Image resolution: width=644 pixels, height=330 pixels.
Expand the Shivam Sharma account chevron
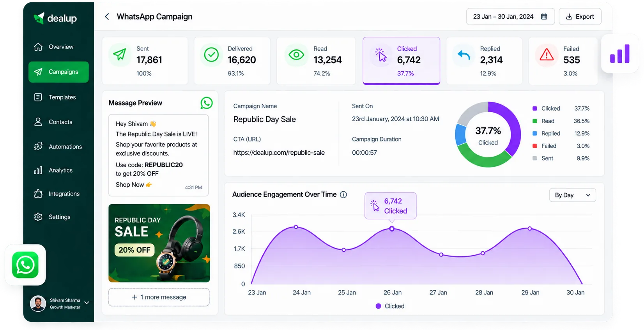87,303
